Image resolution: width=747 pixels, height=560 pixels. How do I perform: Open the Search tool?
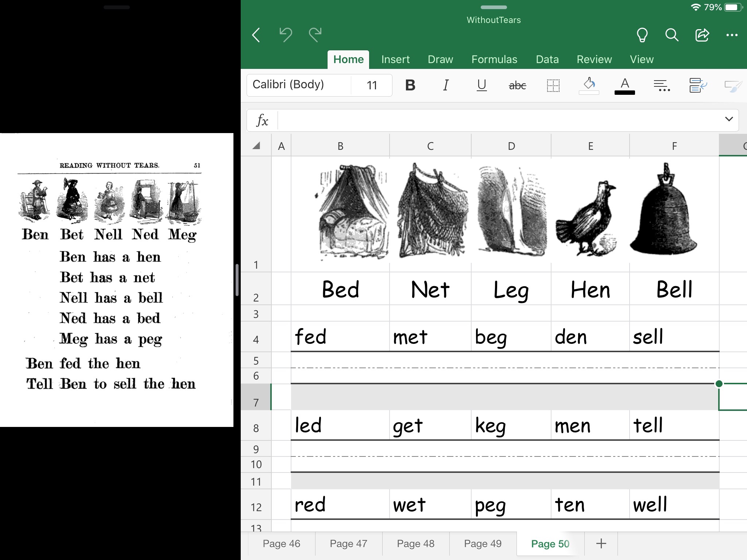pyautogui.click(x=672, y=35)
